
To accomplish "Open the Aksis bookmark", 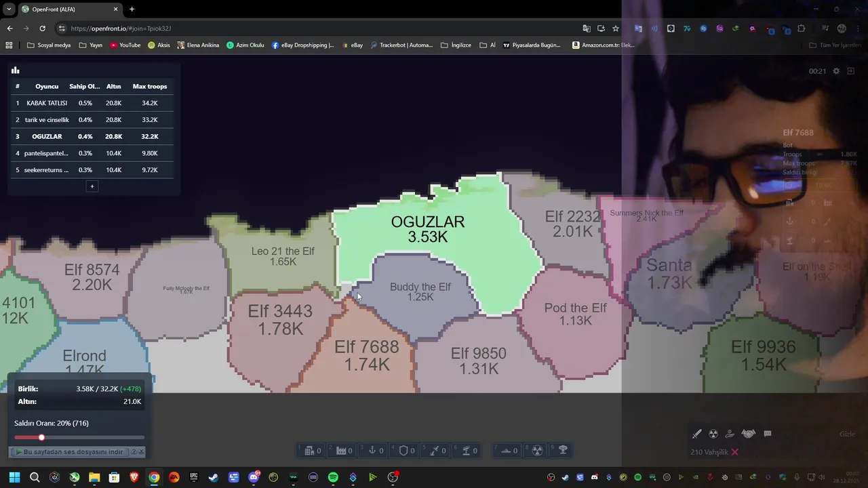I will pos(159,45).
